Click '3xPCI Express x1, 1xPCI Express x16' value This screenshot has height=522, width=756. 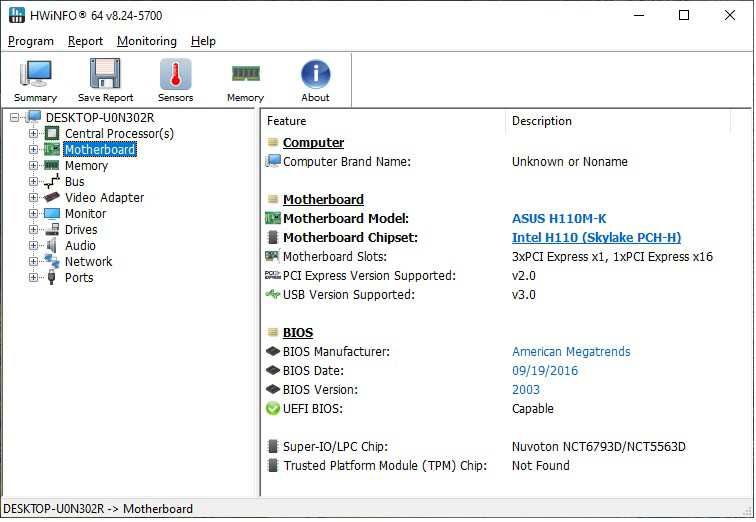(x=612, y=256)
